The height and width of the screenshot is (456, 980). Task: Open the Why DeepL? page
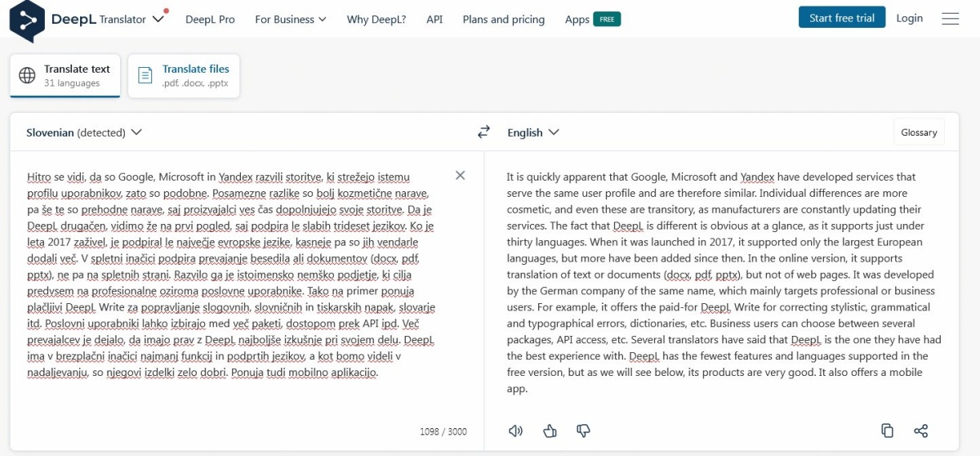[376, 19]
